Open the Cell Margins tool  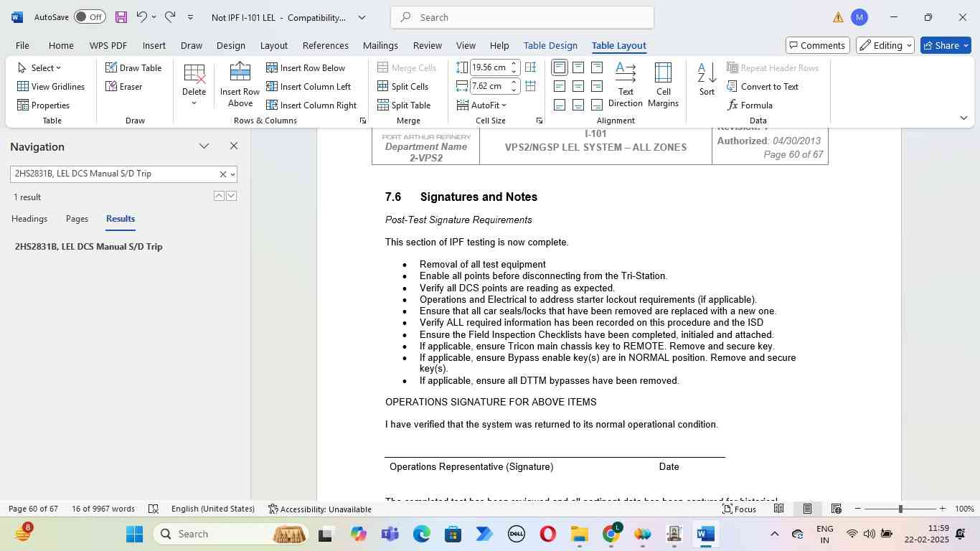pyautogui.click(x=663, y=85)
